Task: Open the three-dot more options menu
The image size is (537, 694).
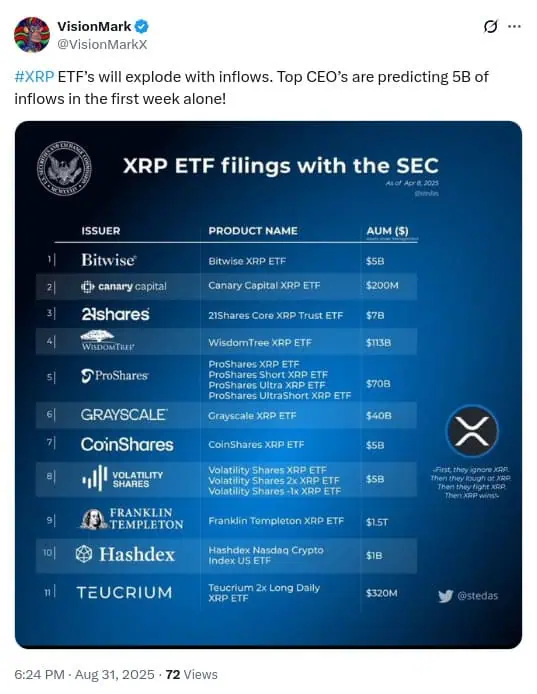Action: click(x=514, y=27)
